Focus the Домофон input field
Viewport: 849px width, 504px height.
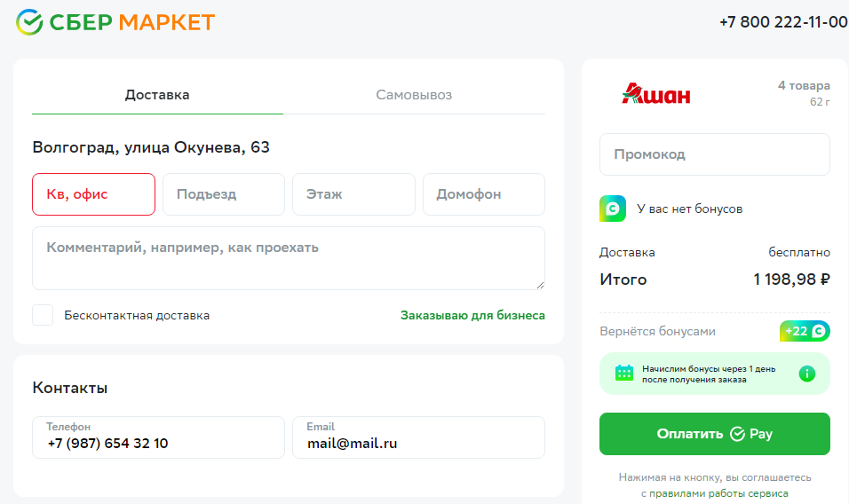pos(483,194)
